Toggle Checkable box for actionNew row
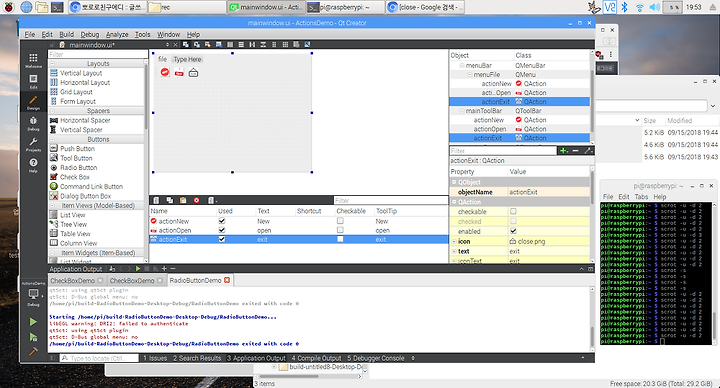Screen dimensions: 720x388 pos(340,221)
